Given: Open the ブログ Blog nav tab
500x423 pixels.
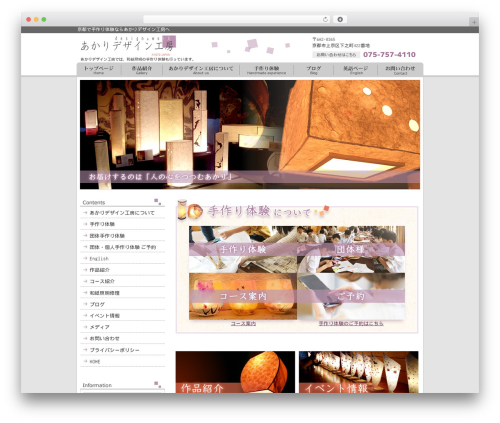Looking at the screenshot, I should (x=313, y=70).
